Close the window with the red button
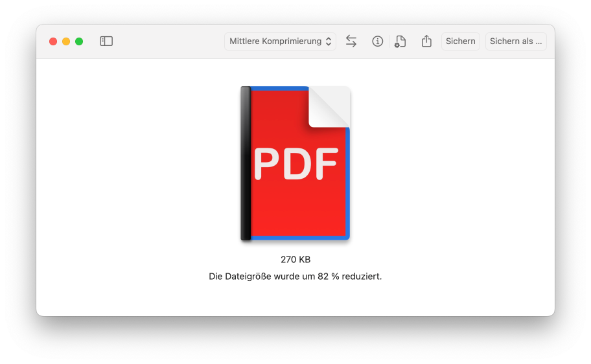The height and width of the screenshot is (364, 591). click(53, 41)
